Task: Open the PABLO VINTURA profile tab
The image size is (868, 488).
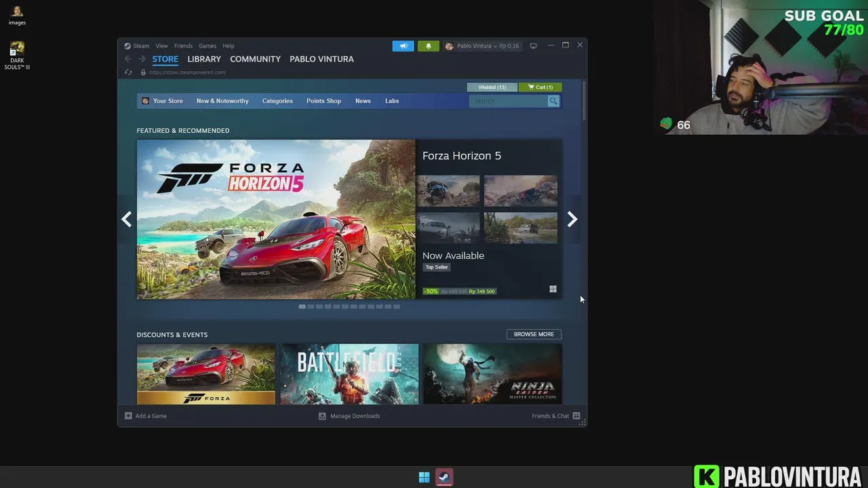Action: 321,59
